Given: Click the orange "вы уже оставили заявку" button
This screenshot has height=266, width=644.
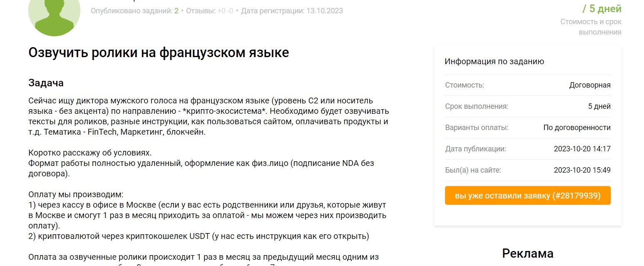Looking at the screenshot, I should (527, 196).
